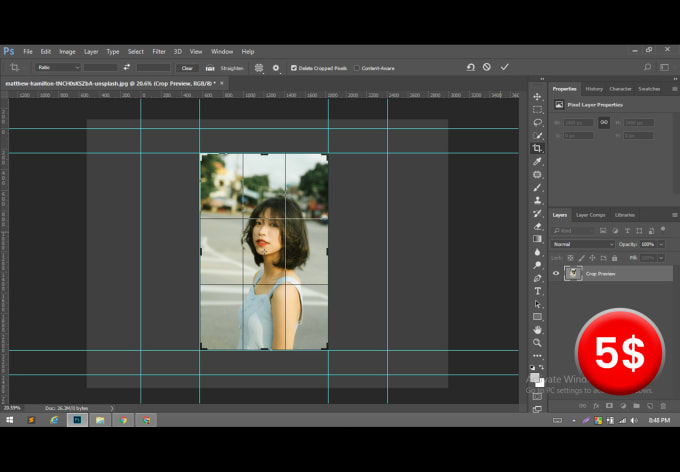Select the Crop tool in the tools panel

tap(537, 148)
